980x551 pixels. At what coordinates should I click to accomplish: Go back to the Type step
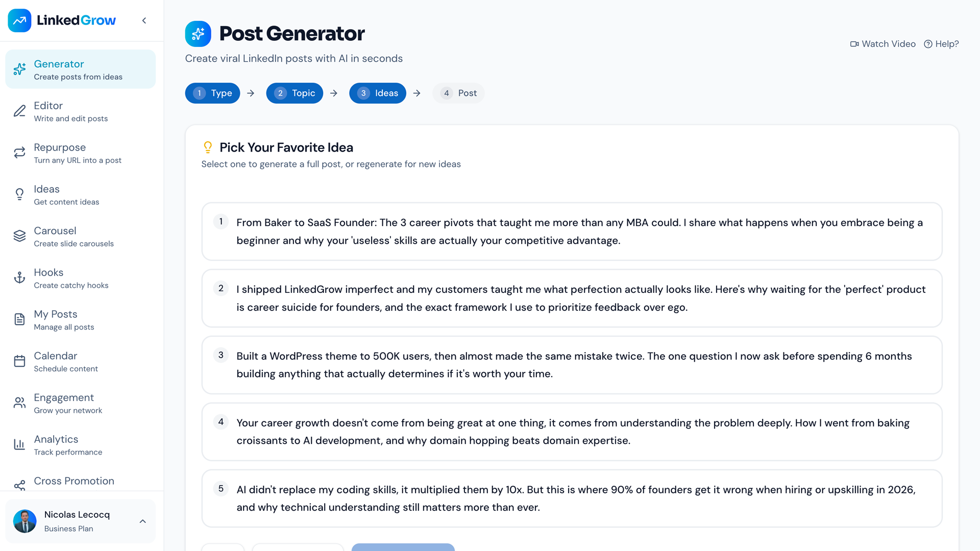(x=212, y=93)
